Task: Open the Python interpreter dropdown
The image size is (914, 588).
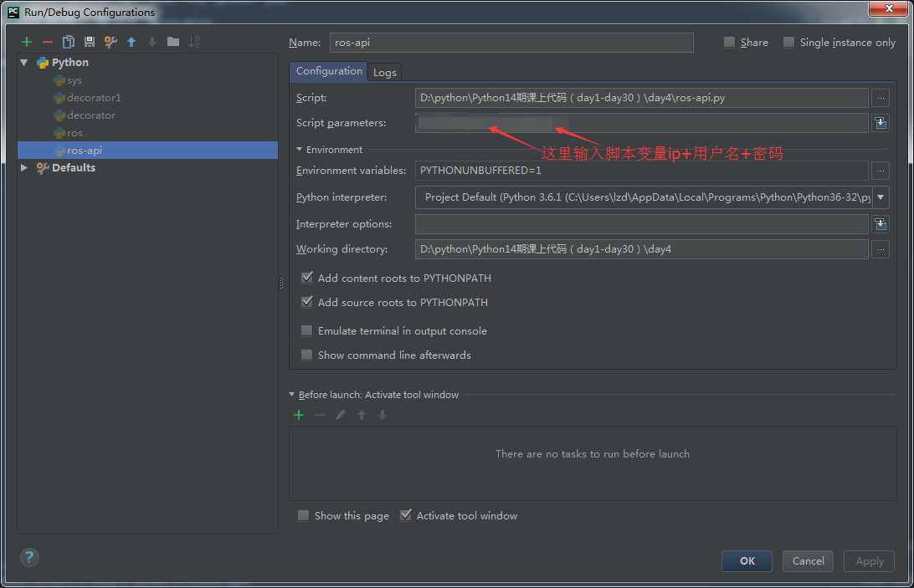Action: click(x=881, y=197)
